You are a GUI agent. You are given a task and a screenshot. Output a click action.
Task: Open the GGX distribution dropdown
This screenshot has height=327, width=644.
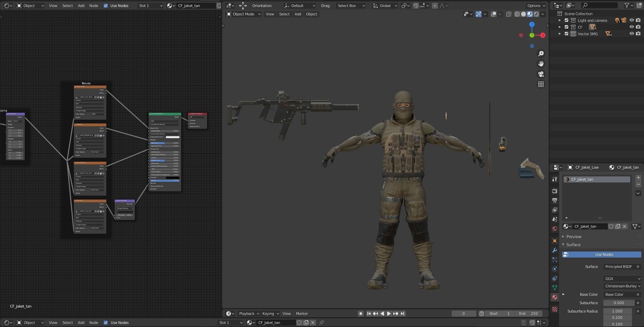(x=622, y=279)
